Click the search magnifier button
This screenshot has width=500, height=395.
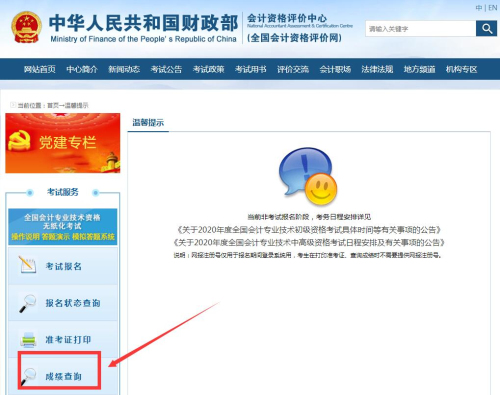(x=486, y=29)
